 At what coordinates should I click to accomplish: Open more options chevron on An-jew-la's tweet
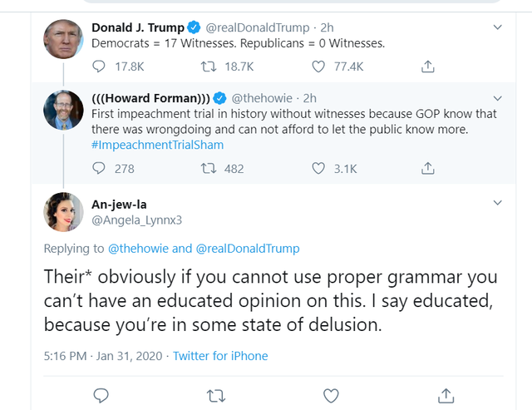(498, 203)
